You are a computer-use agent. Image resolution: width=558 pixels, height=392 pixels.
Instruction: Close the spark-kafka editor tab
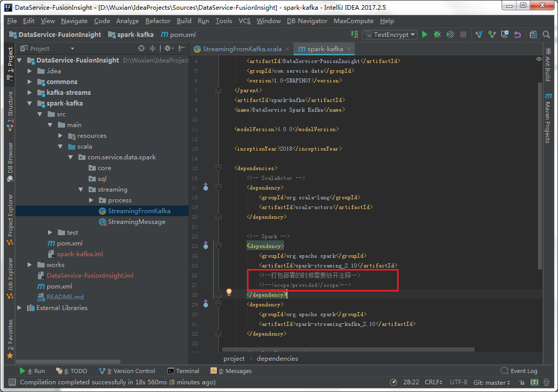click(349, 49)
